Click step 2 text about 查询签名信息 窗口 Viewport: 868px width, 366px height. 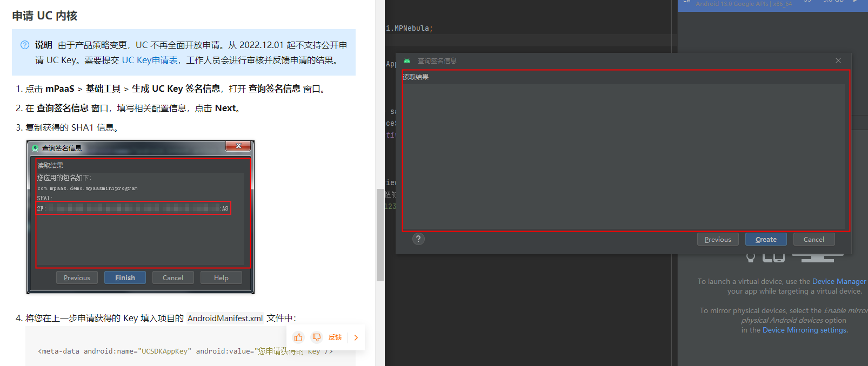coord(133,108)
